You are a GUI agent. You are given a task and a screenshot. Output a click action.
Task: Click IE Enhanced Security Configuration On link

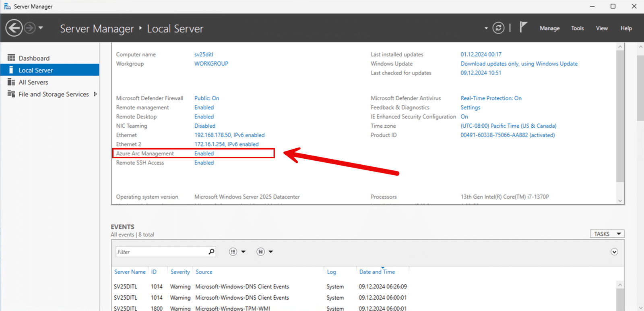pos(464,117)
